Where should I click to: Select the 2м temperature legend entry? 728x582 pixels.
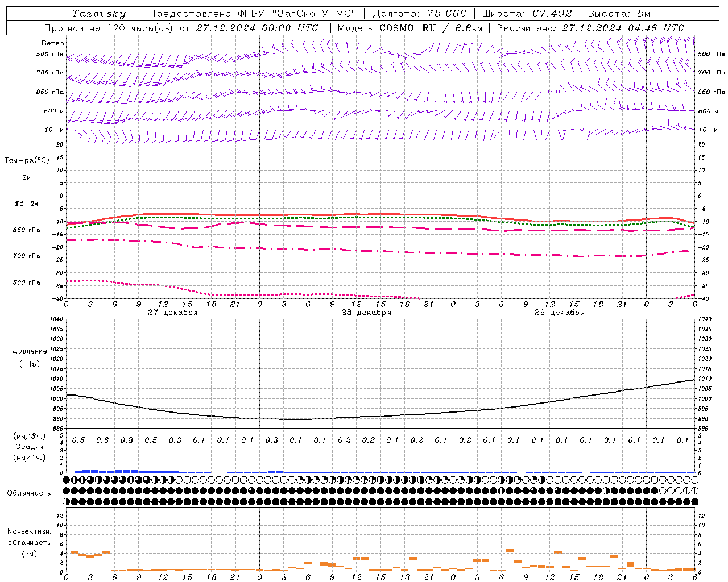27,178
